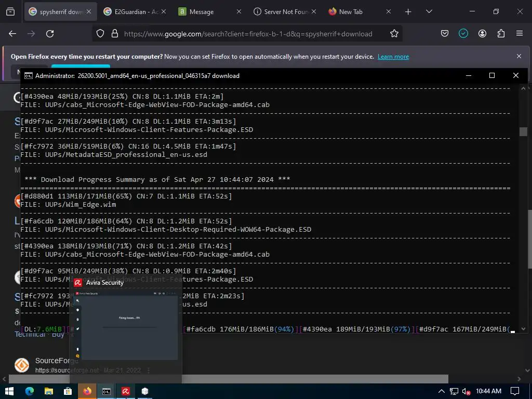Select the #fa6cdb 176MiB/186MiB(94%) status entry
Screen dimensions: 532x399
241,329
